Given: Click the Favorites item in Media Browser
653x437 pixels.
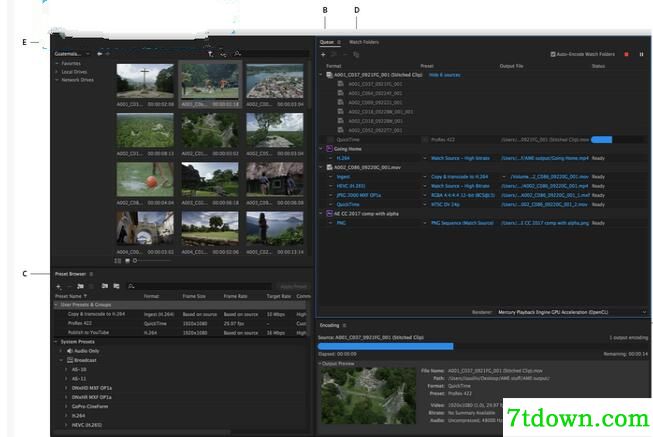Looking at the screenshot, I should [x=71, y=63].
